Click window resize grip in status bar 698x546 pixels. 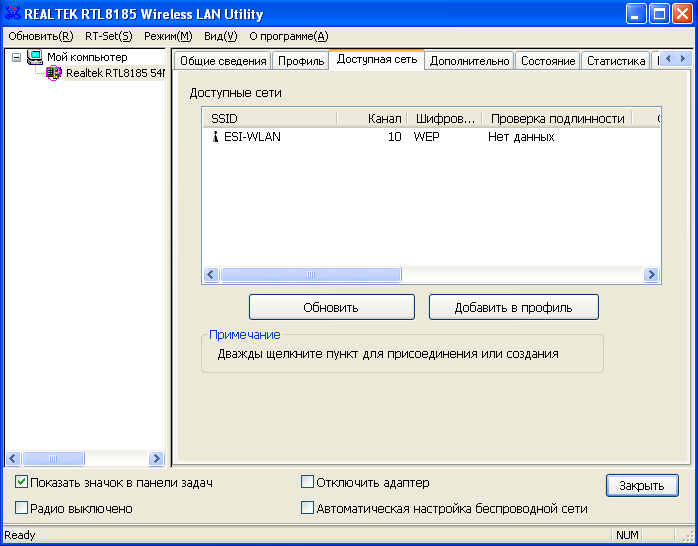point(687,537)
